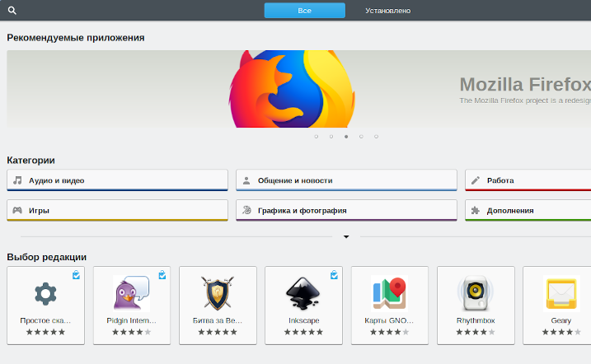Click the star rating under Rhythmbox
Viewport: 591px width, 364px height.
pyautogui.click(x=476, y=332)
